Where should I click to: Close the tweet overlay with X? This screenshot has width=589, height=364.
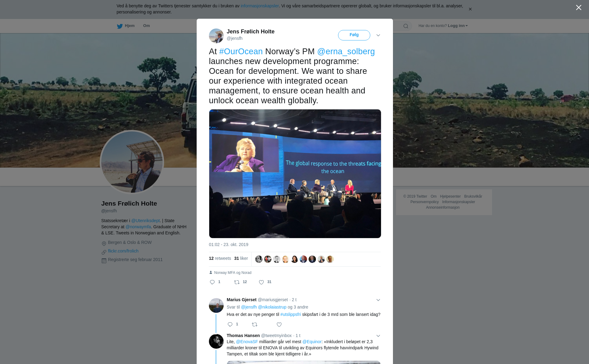click(579, 8)
